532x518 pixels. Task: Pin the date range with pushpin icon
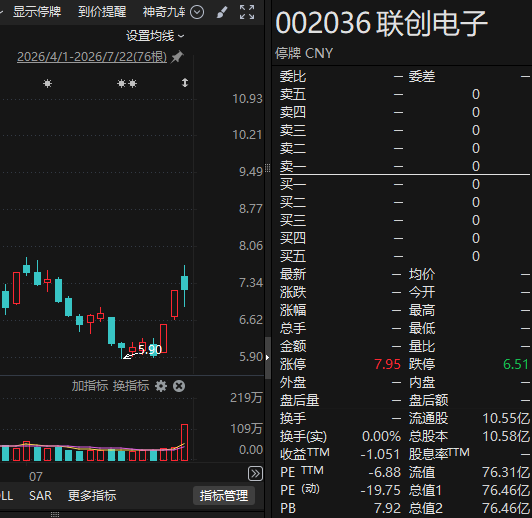[177, 56]
